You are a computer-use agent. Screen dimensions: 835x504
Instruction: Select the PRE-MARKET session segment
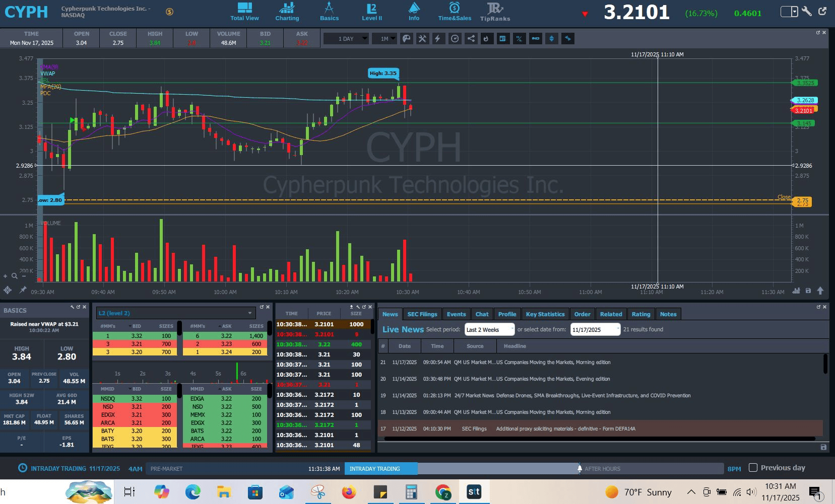pyautogui.click(x=245, y=469)
